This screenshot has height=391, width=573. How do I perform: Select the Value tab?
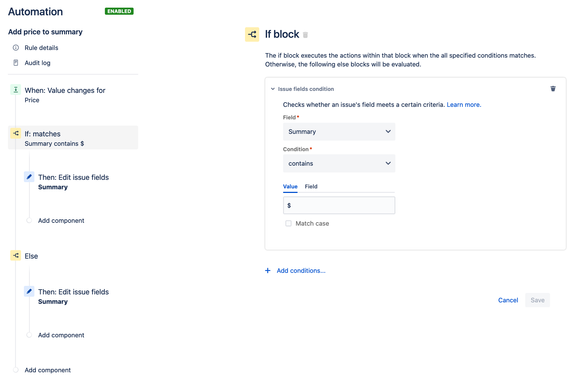point(290,186)
